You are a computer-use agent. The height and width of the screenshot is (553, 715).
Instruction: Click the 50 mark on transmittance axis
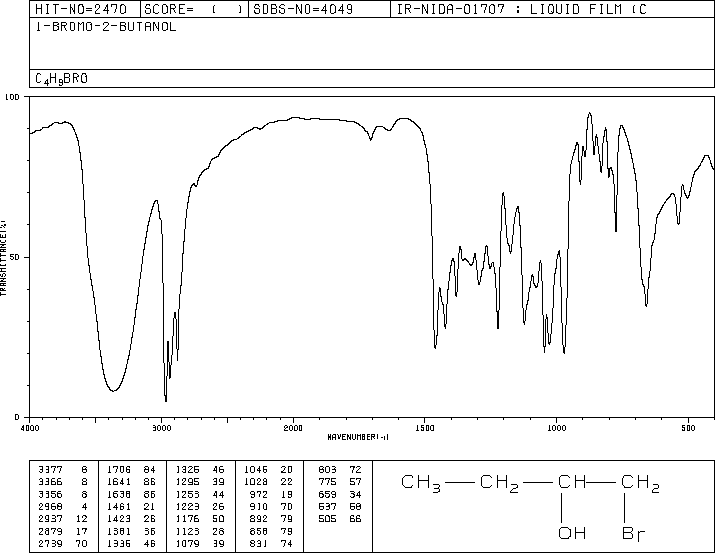pos(15,257)
